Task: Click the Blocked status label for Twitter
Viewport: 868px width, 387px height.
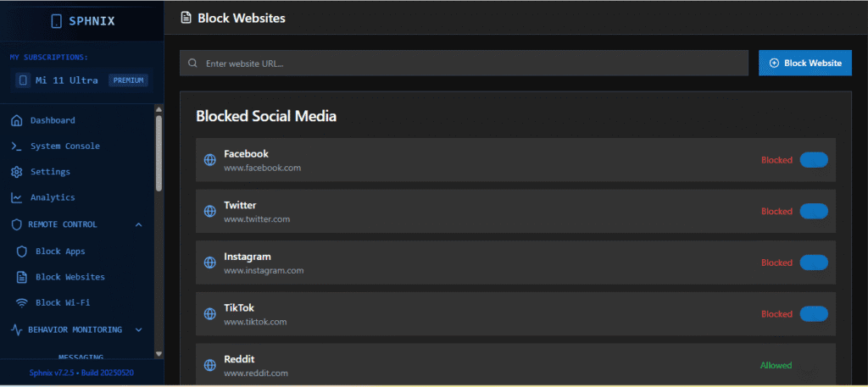Action: [x=776, y=211]
